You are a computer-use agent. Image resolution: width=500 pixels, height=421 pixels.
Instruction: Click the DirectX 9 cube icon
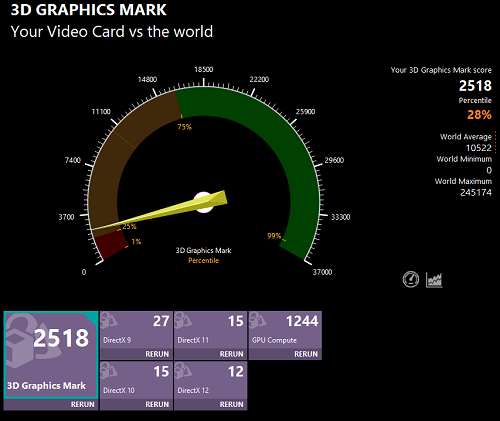click(x=109, y=321)
